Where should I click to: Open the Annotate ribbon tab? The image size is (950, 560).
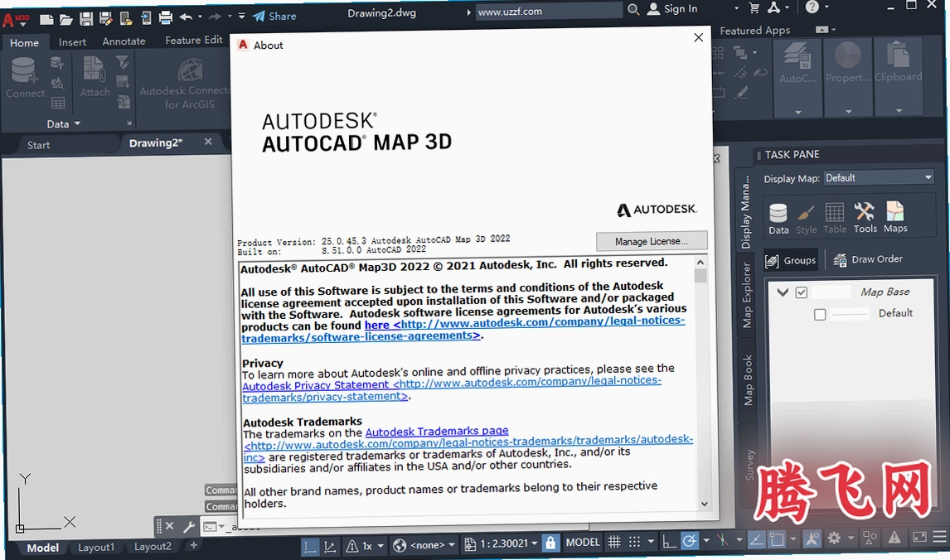124,41
